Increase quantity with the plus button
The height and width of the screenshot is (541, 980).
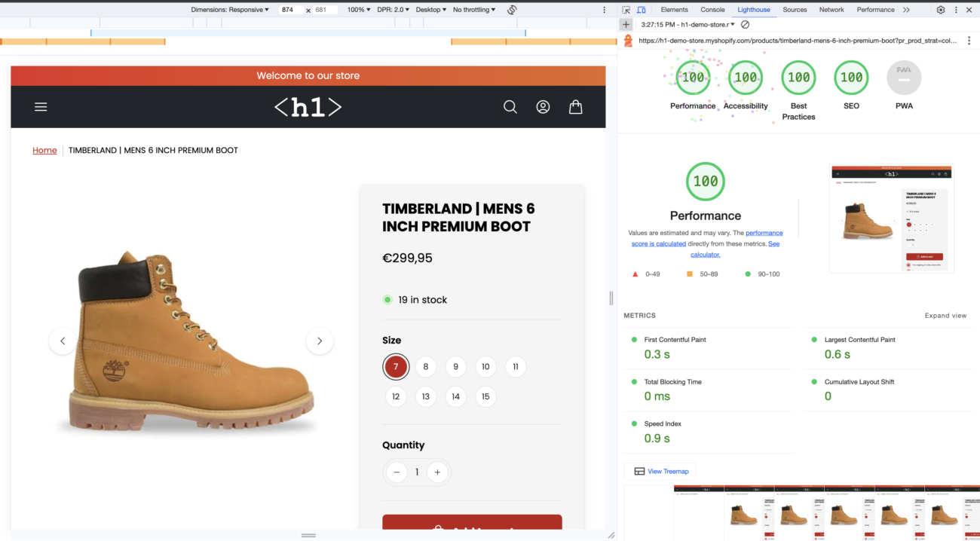437,472
